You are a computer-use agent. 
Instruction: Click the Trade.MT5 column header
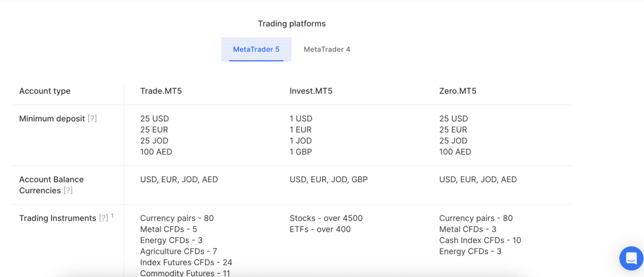[161, 91]
